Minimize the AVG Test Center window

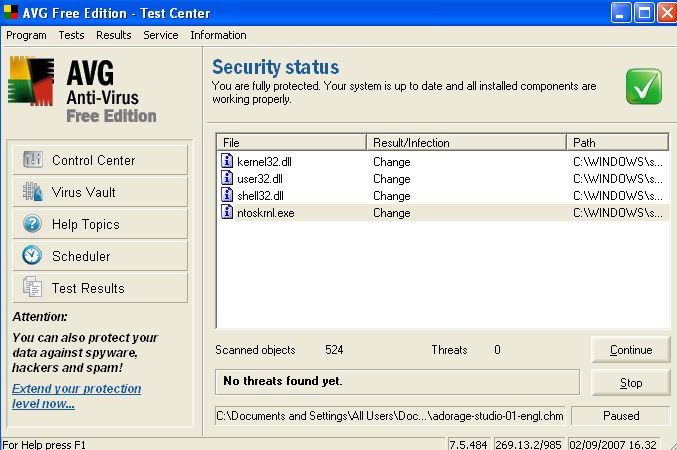tap(620, 13)
